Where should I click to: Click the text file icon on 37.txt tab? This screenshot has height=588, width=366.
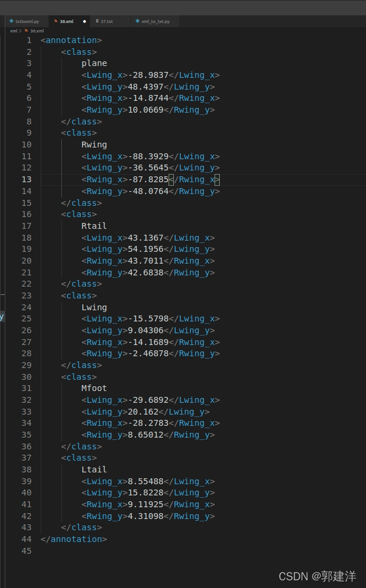pyautogui.click(x=97, y=21)
